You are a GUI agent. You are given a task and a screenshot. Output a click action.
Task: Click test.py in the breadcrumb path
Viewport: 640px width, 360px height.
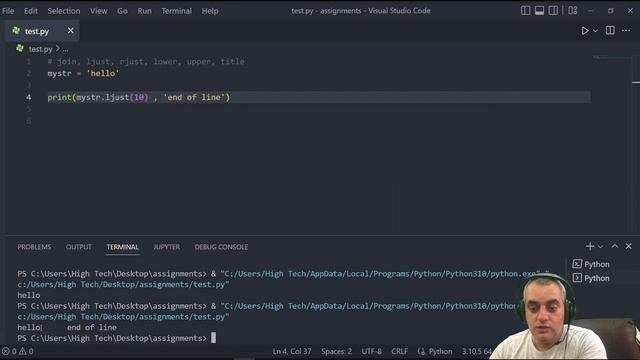click(40, 49)
